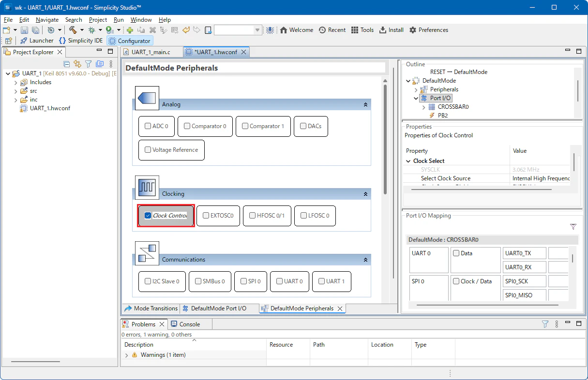The height and width of the screenshot is (380, 588).
Task: Enable the UART 0 peripheral checkbox
Action: point(280,281)
